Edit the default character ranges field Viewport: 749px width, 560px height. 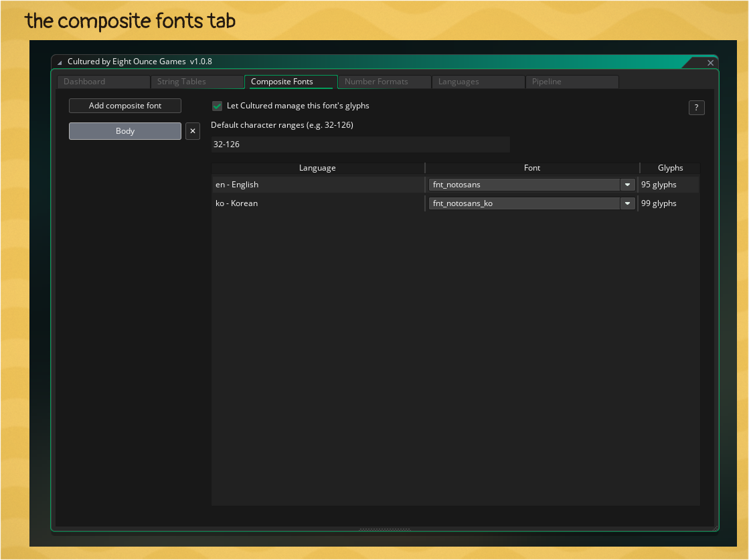pos(360,145)
